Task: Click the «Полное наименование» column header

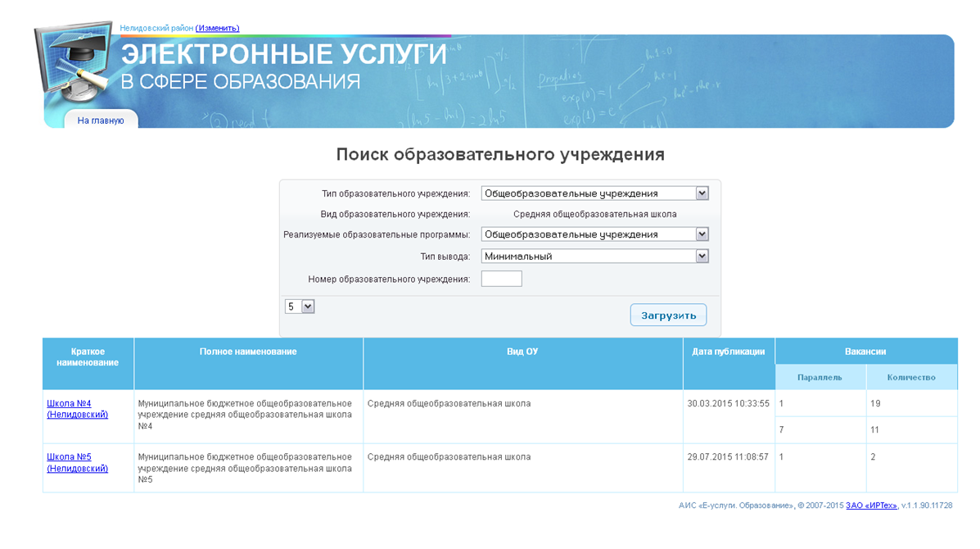Action: coord(248,352)
